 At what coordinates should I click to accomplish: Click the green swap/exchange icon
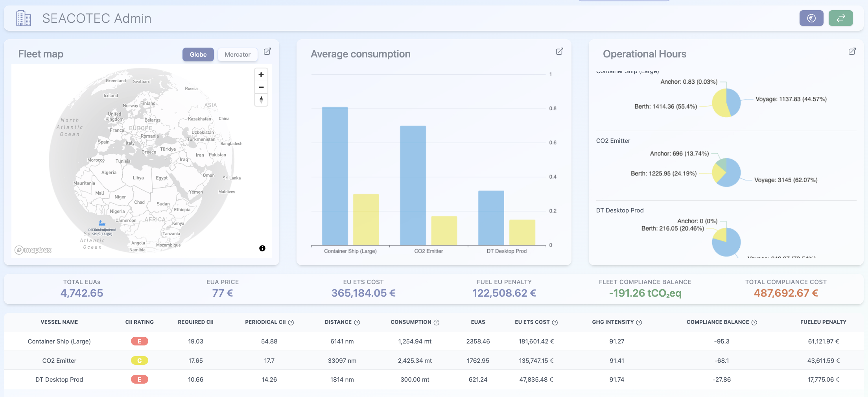coord(841,18)
